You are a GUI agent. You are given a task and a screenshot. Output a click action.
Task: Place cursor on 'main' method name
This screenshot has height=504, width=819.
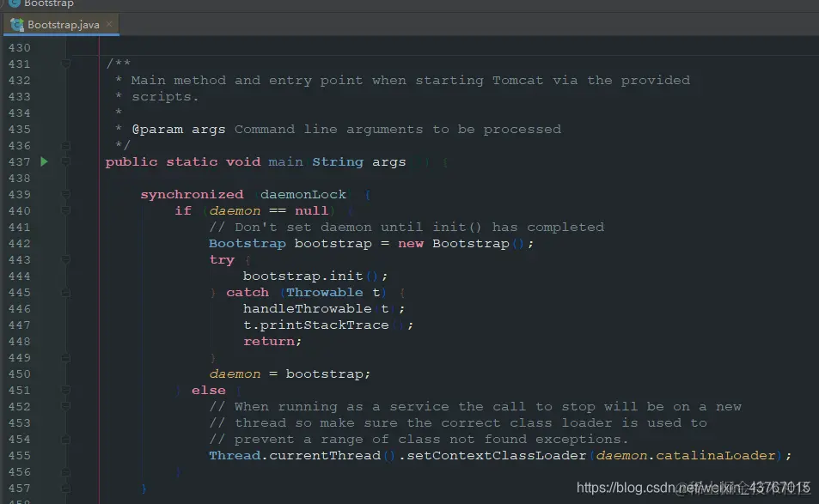click(x=285, y=161)
